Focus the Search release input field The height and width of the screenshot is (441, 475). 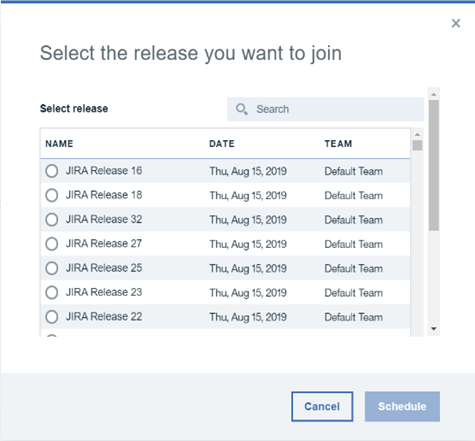(326, 109)
